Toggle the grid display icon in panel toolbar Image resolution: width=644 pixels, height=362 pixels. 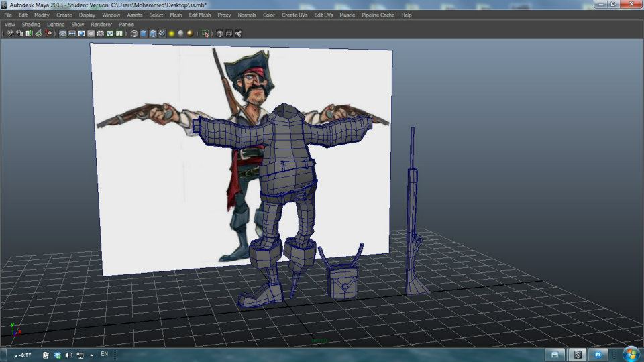pos(62,34)
